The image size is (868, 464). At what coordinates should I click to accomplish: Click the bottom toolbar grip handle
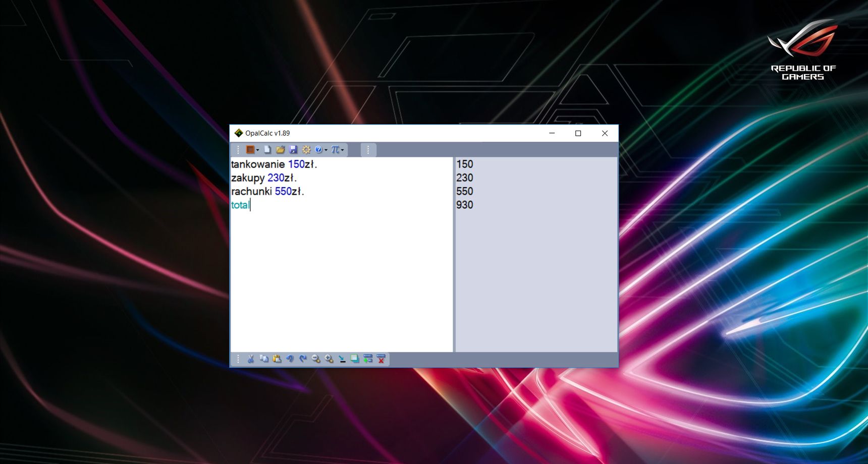coord(238,359)
